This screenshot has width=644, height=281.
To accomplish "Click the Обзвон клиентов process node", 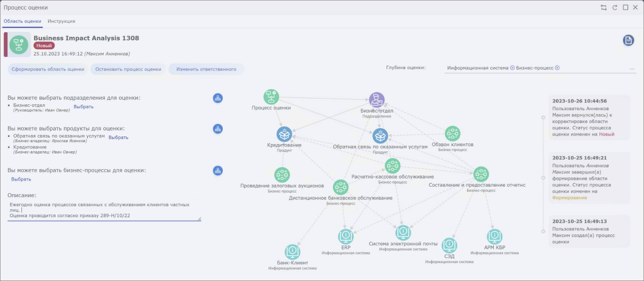I will pyautogui.click(x=452, y=134).
